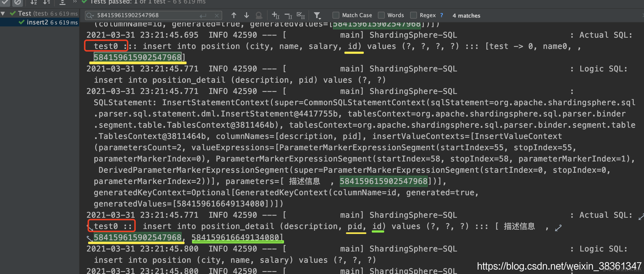Clear the search text field
The height and width of the screenshot is (274, 644).
point(217,15)
